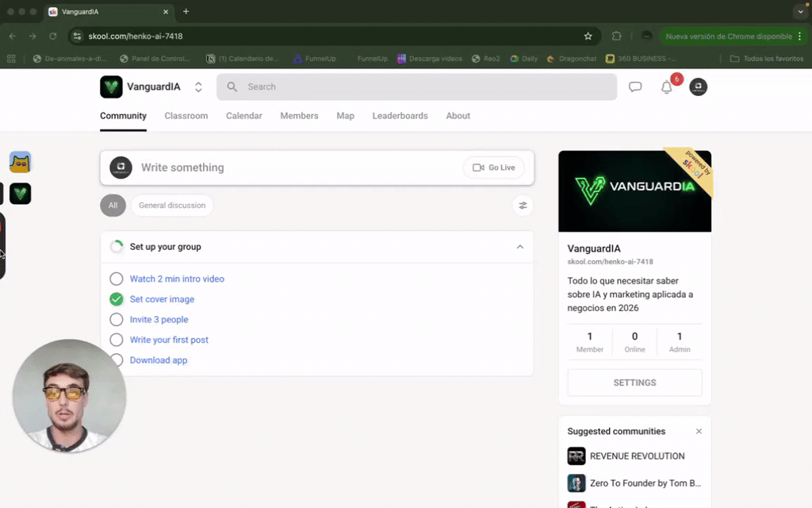Open the FunnelUp bookmark with the blue icon

point(315,59)
